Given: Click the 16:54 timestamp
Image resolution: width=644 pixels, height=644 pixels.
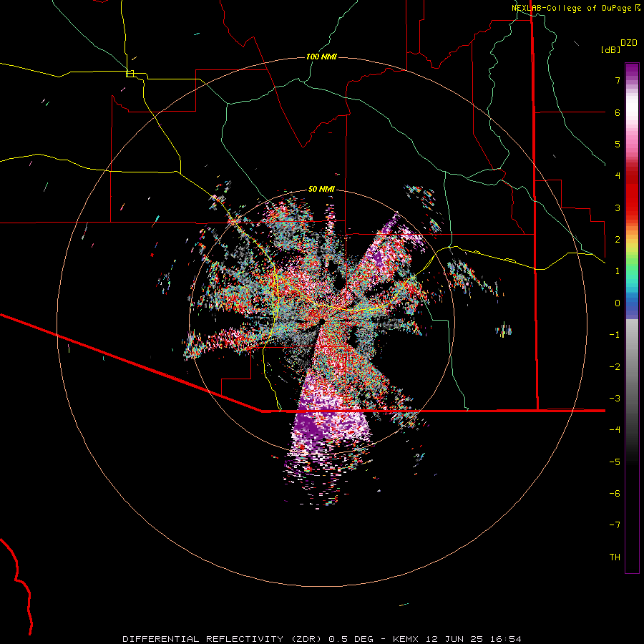Looking at the screenshot, I should coord(506,639).
